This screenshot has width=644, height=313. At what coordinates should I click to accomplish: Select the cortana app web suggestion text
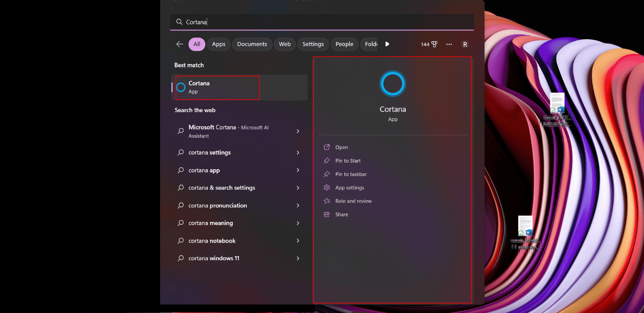[204, 171]
